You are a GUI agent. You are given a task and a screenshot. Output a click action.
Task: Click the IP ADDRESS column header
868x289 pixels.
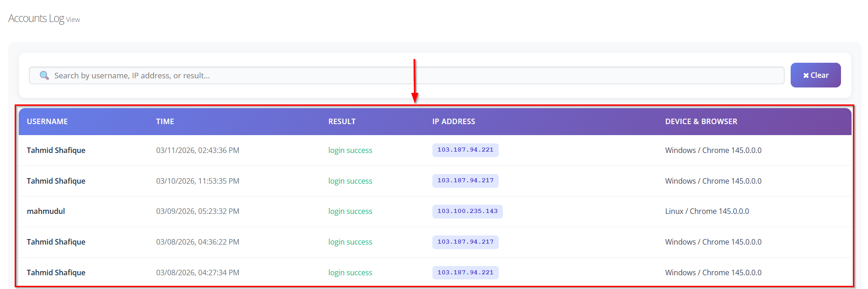(453, 121)
